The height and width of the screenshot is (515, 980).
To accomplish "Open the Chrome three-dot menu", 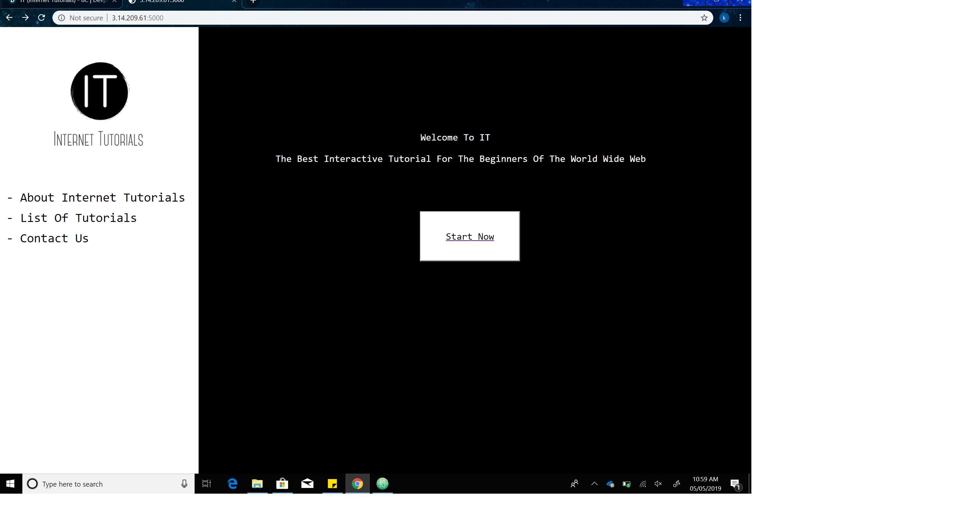I will click(x=740, y=18).
